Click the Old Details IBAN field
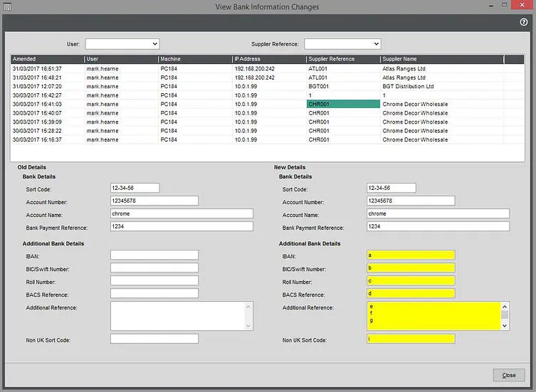536x392 pixels. point(154,255)
